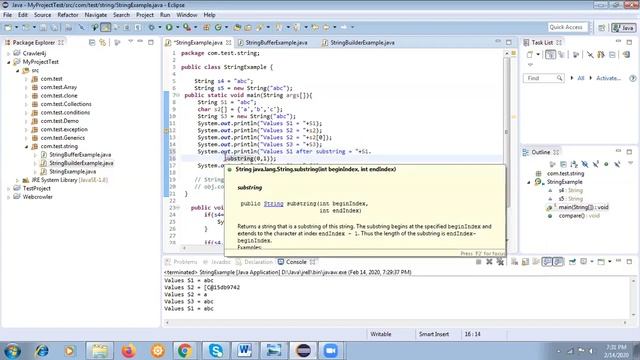This screenshot has height=360, width=640.
Task: Open the Window menu
Action: [187, 15]
